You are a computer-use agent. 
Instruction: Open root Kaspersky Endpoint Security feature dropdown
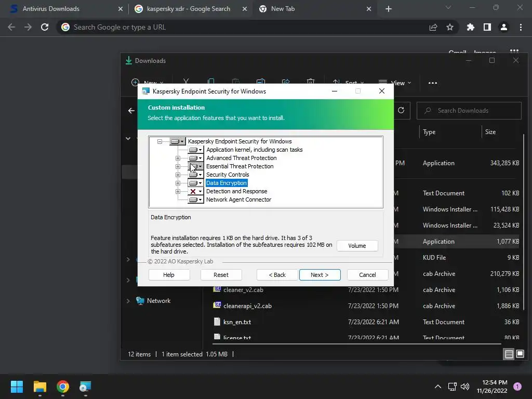click(177, 141)
